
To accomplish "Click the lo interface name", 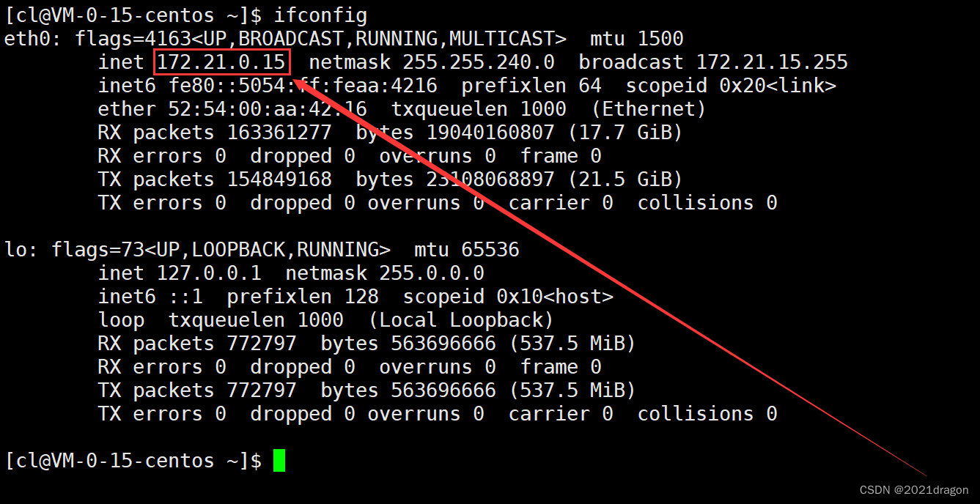I will point(16,250).
